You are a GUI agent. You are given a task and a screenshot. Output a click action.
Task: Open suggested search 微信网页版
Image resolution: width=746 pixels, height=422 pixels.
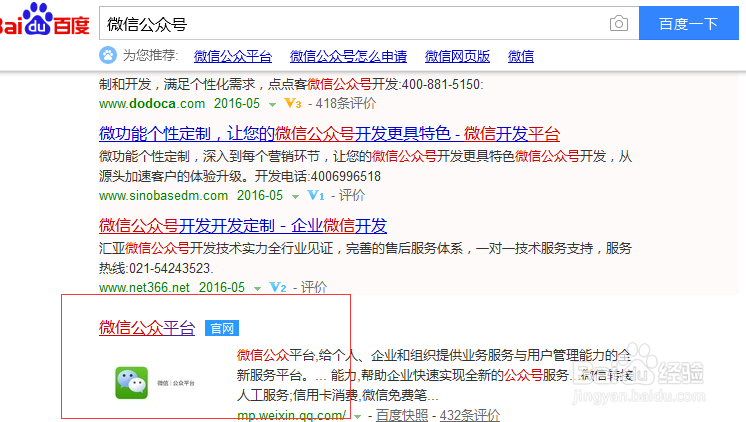[457, 57]
